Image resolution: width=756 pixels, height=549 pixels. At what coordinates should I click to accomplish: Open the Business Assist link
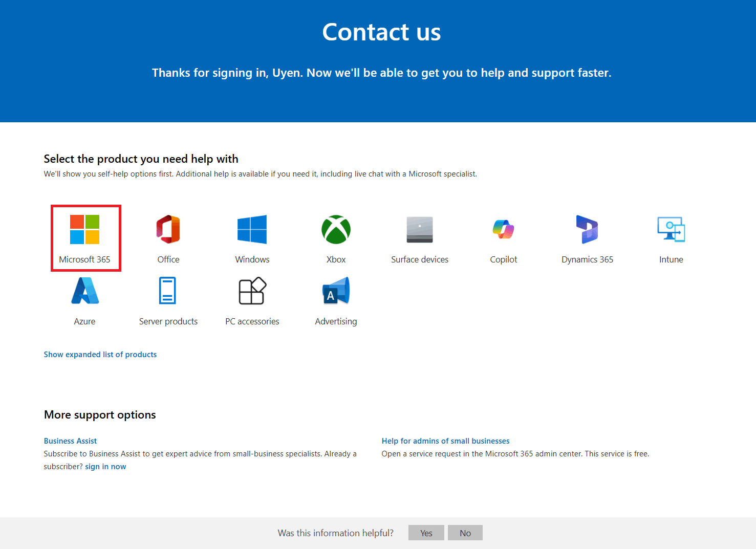70,441
